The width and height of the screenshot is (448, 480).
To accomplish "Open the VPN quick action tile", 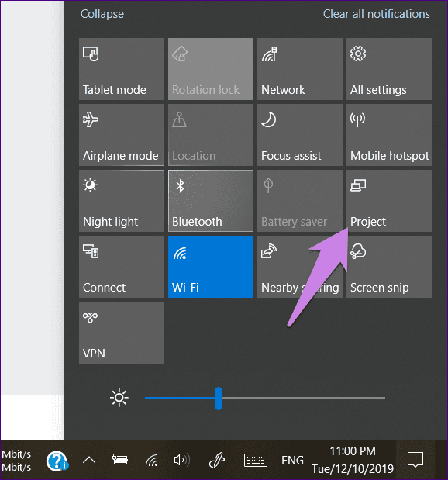I will tap(122, 333).
